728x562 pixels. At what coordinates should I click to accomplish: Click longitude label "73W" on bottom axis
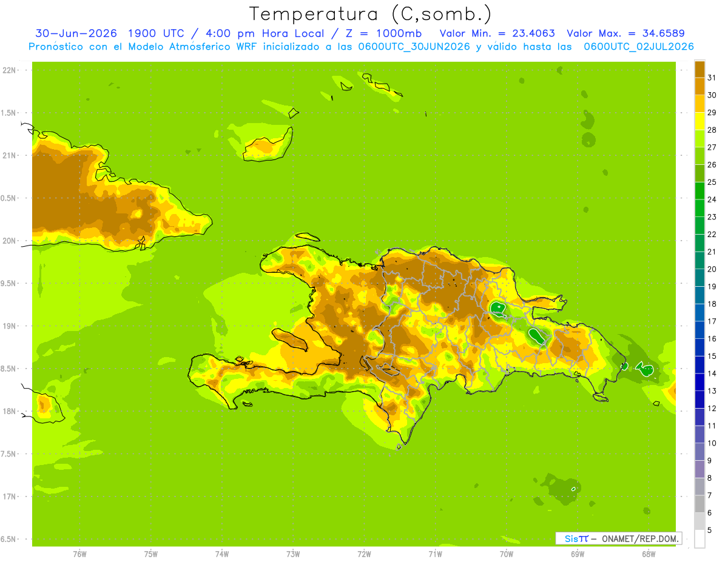(x=293, y=554)
